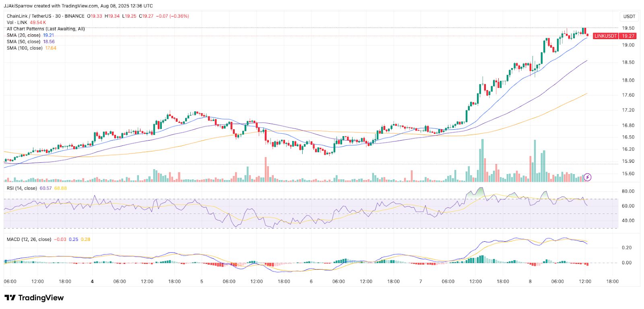
Task: Open the USDT currency selector
Action: (629, 17)
